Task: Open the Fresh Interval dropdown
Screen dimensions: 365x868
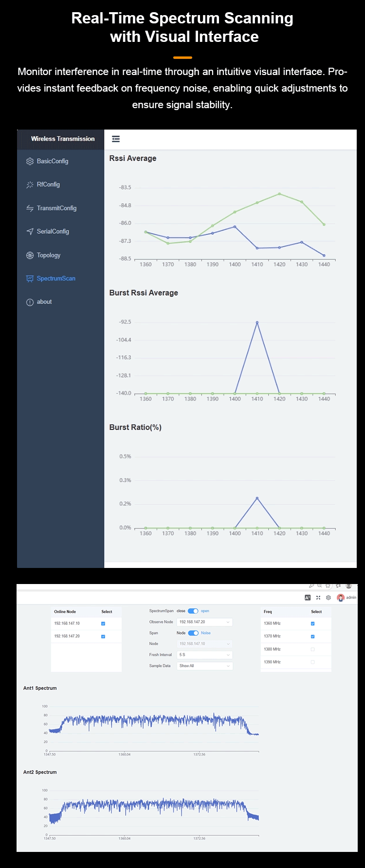Action: (x=204, y=655)
